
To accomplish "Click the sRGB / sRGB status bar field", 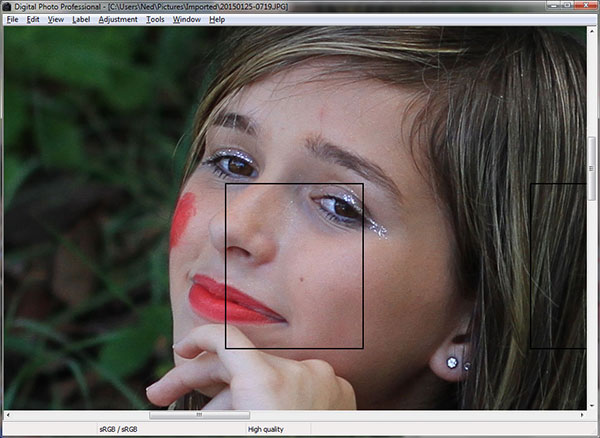I will tap(120, 429).
